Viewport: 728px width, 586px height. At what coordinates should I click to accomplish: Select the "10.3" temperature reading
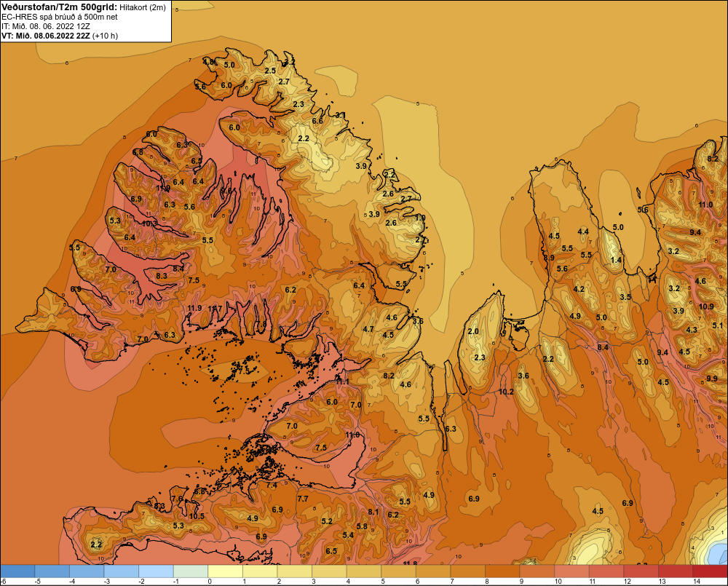click(149, 223)
